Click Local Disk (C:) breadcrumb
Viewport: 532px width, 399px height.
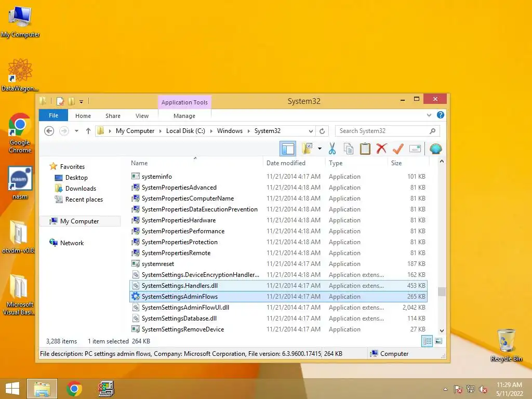[185, 131]
